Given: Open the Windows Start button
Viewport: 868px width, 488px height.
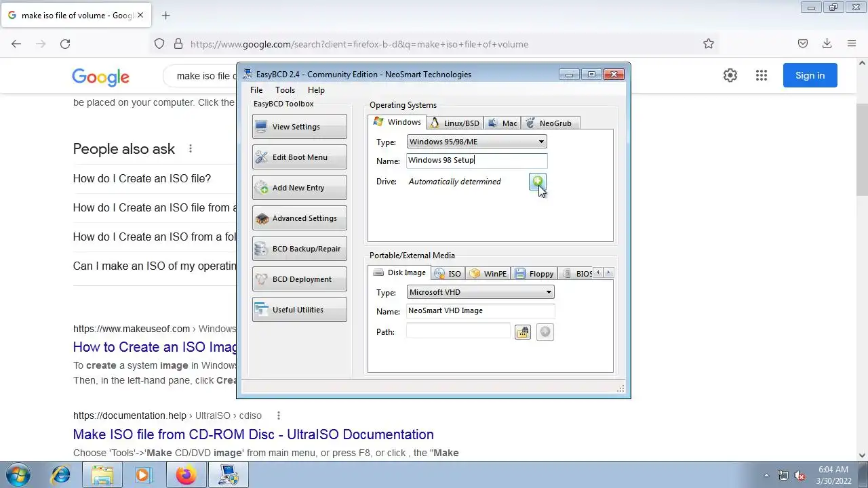Looking at the screenshot, I should 18,475.
